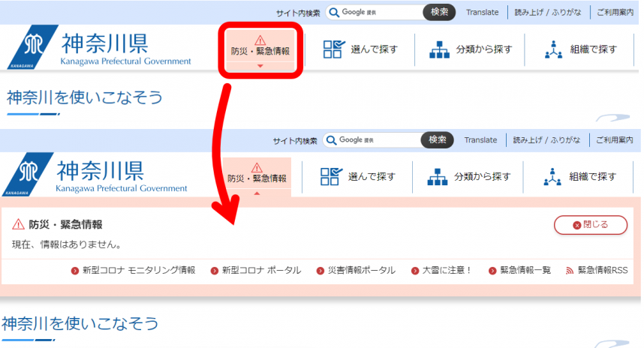Viewport: 644px width, 348px height.
Task: Click lower 検索 button
Action: tap(438, 140)
